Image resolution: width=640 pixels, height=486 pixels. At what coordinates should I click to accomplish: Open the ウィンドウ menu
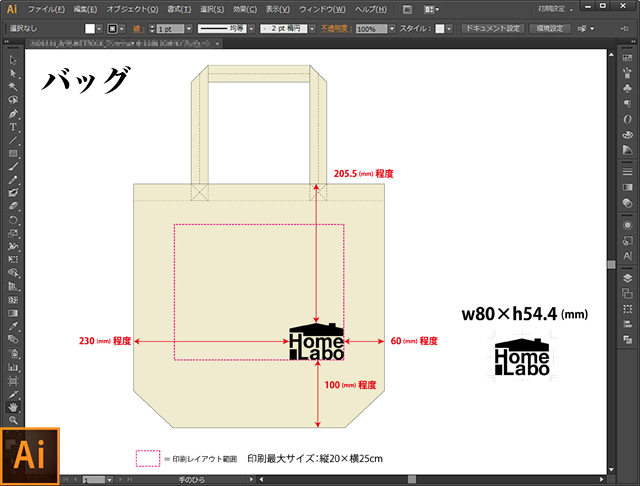point(322,9)
